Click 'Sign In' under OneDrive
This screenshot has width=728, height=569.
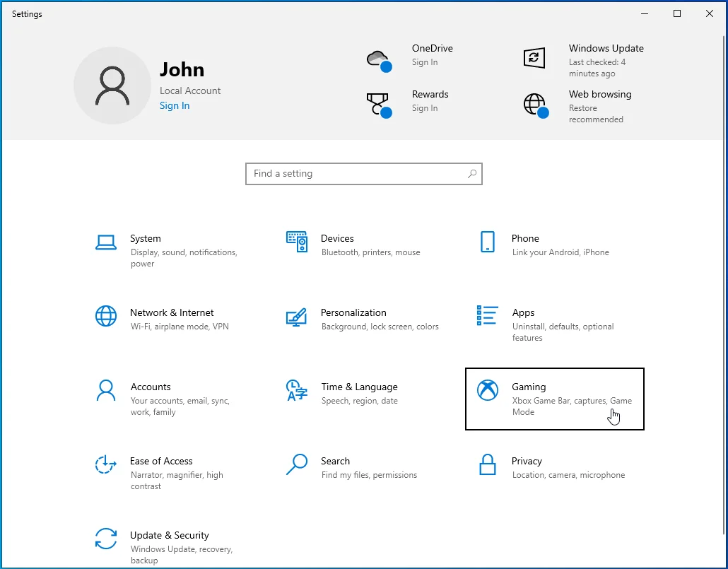(x=424, y=62)
